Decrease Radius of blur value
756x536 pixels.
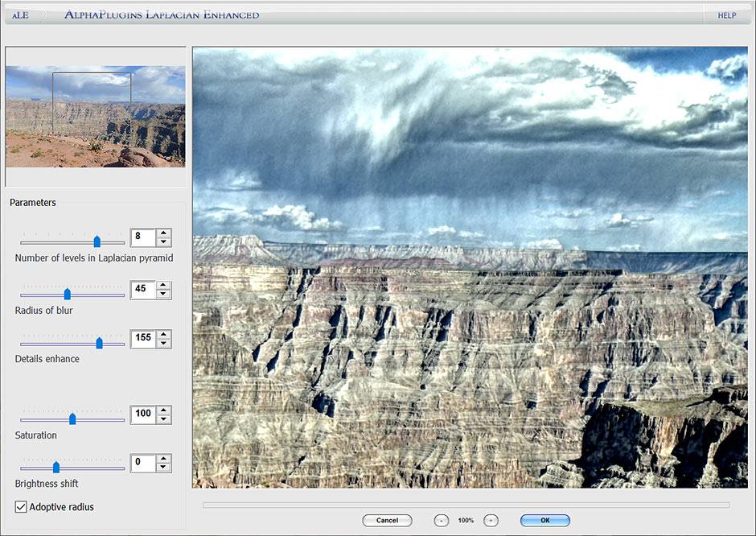164,294
